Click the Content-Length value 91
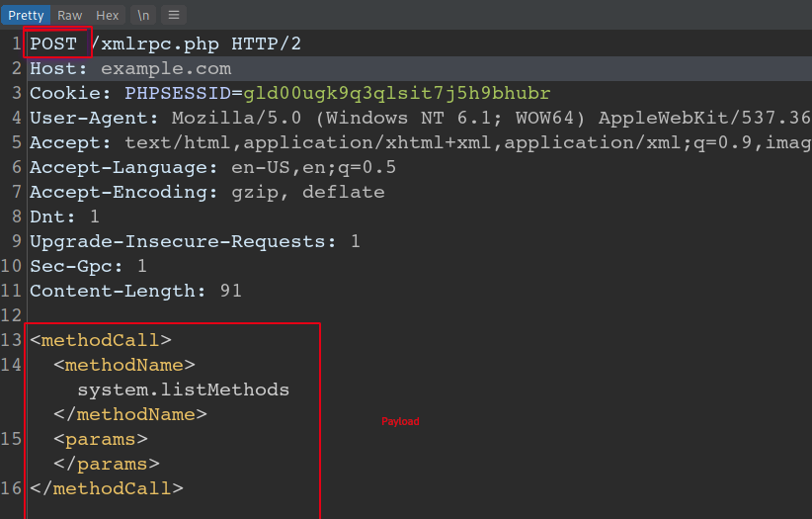Image resolution: width=812 pixels, height=519 pixels. (231, 291)
